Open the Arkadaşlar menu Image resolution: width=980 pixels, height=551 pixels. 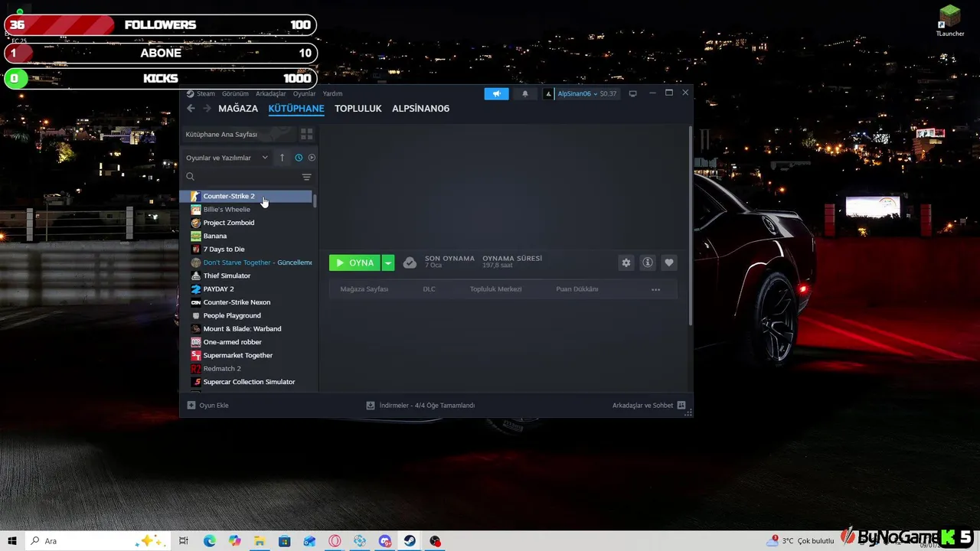[x=271, y=93]
